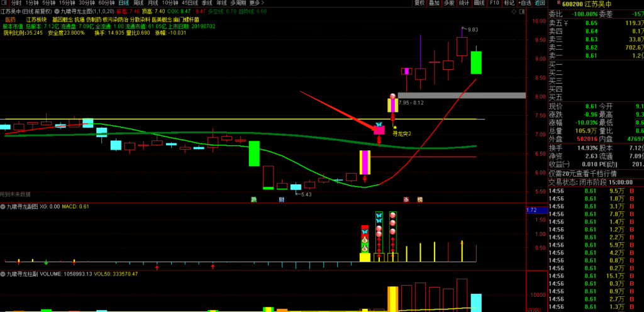644x312 pixels.
Task: Toggle the 叠加 overlay option
Action: 435,3
